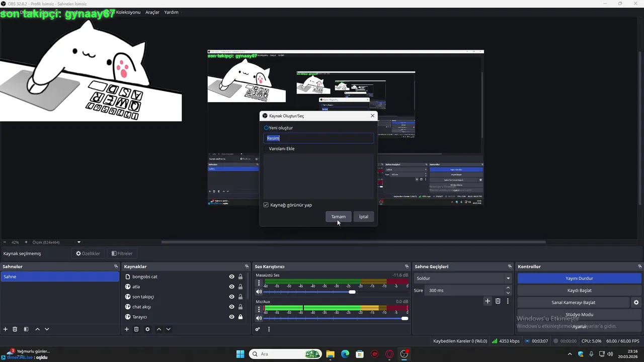Select the Varolanı Ekle radio option
The image size is (644, 362).
pyautogui.click(x=266, y=149)
